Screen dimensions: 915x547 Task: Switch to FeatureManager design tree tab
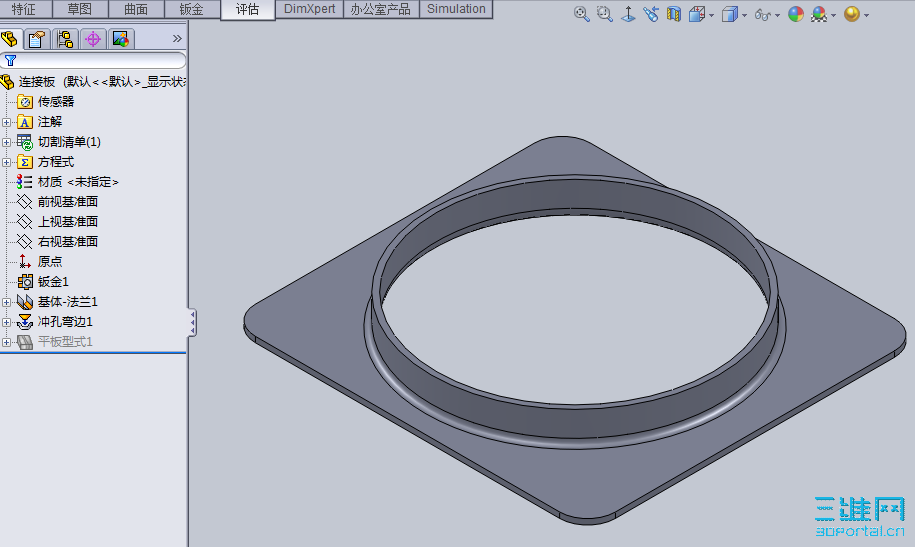pos(10,39)
